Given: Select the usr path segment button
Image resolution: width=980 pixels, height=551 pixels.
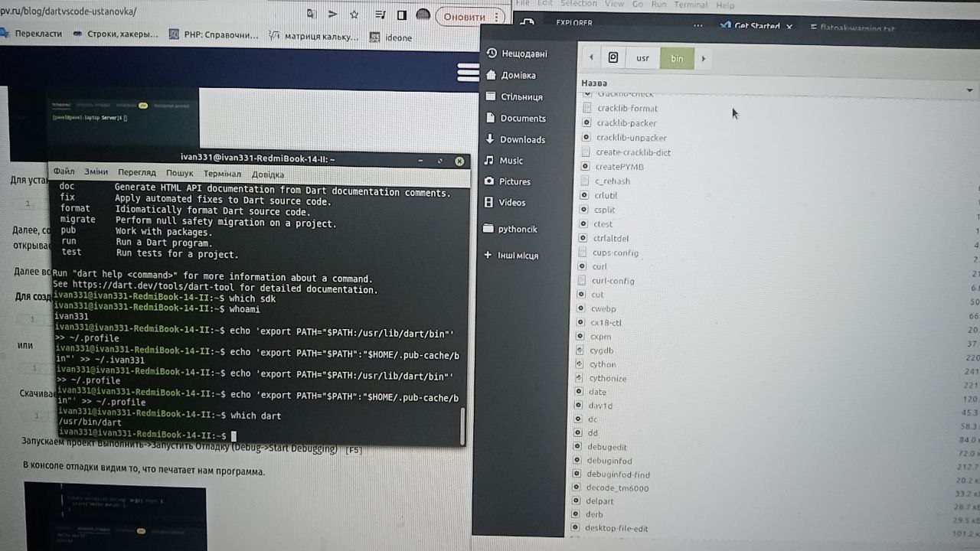Looking at the screenshot, I should [x=642, y=58].
